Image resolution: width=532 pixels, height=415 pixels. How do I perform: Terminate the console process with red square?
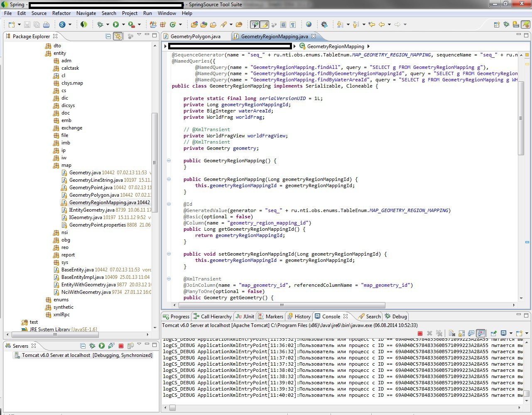(x=420, y=333)
